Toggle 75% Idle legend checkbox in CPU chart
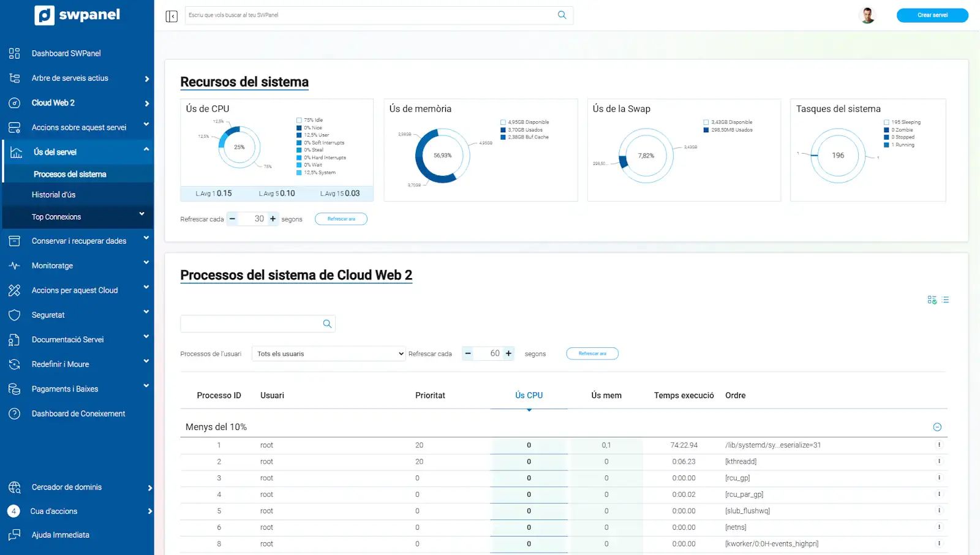This screenshot has width=980, height=555. 299,120
